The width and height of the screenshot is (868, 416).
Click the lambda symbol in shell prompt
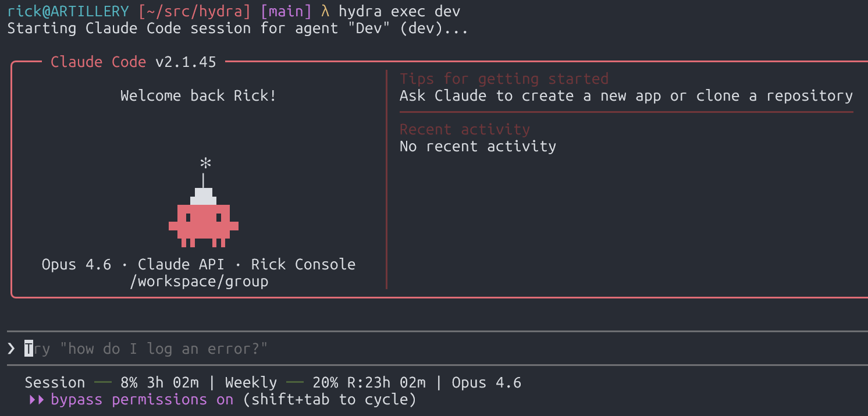point(325,11)
